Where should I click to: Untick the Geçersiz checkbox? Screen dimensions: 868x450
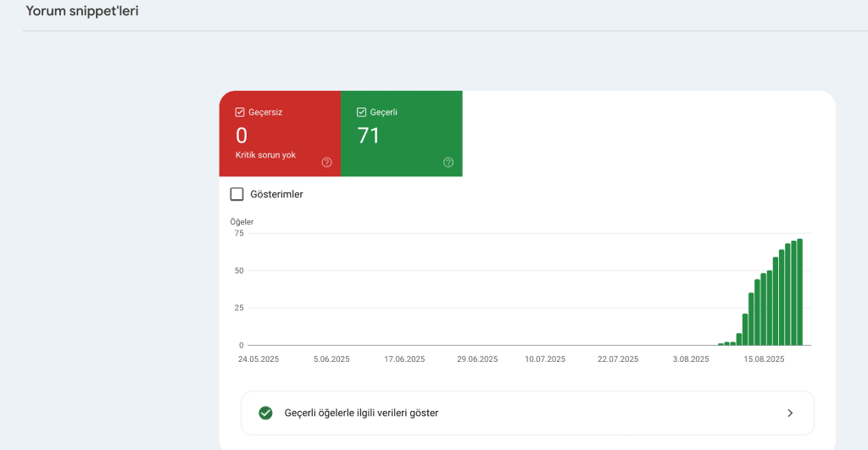pyautogui.click(x=240, y=112)
